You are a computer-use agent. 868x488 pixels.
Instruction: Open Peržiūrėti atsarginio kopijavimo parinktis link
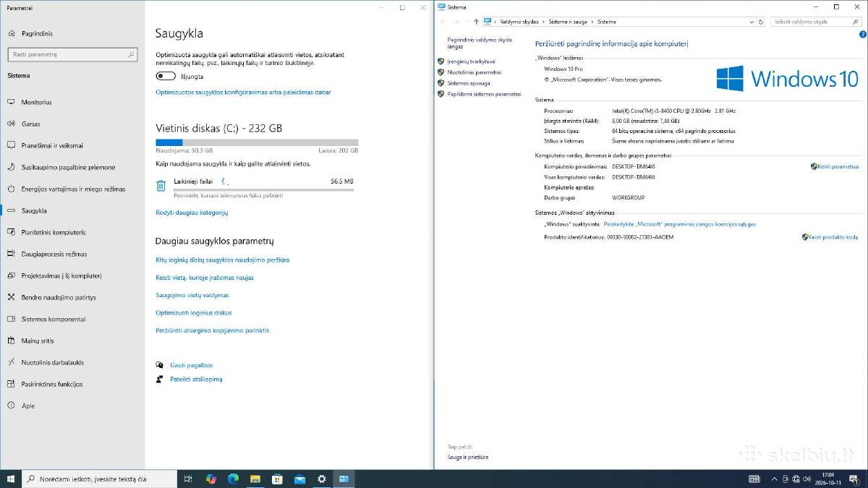pyautogui.click(x=213, y=330)
